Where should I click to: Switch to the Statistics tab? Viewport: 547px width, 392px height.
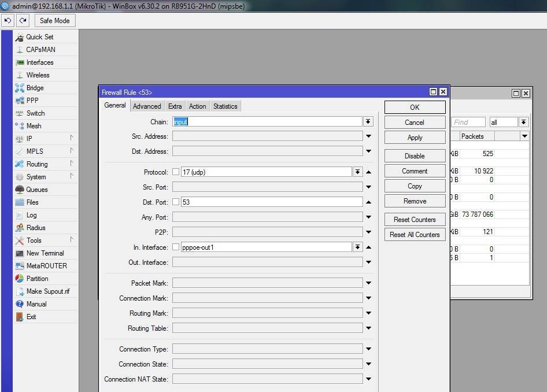[x=225, y=106]
